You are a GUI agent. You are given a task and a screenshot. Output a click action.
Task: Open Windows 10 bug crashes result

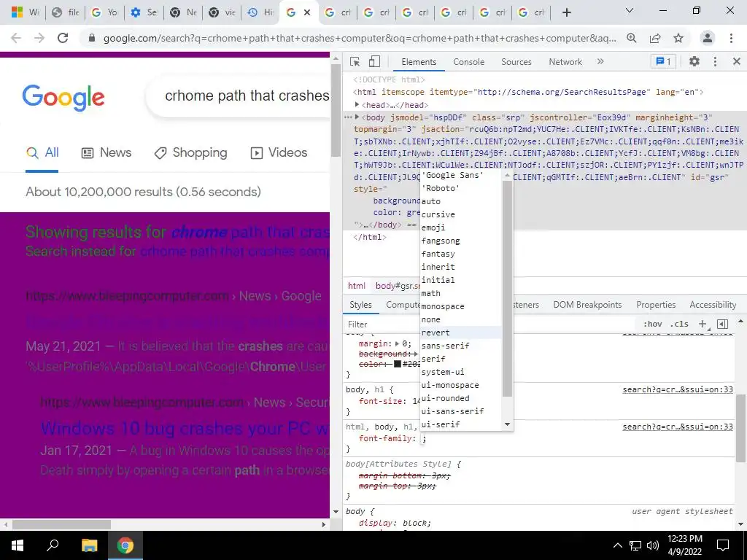pos(185,428)
